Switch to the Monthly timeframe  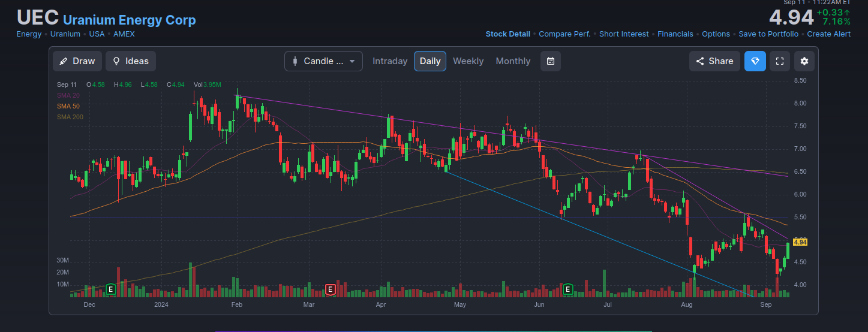pyautogui.click(x=513, y=61)
